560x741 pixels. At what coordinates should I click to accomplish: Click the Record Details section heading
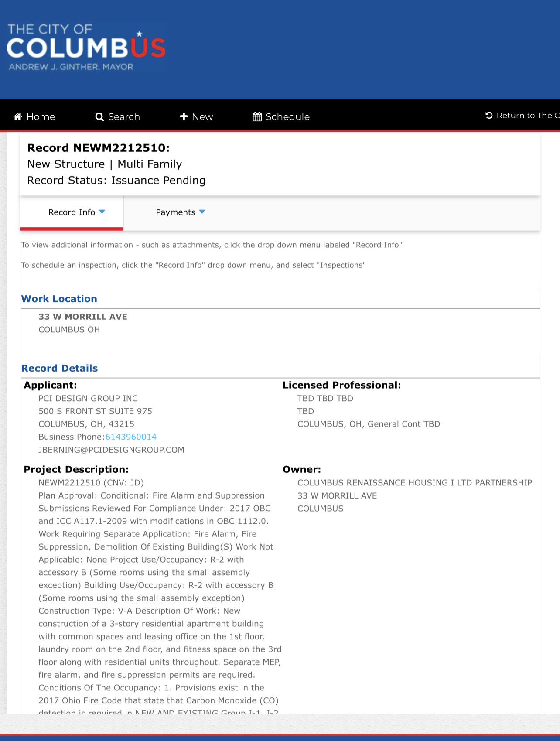(59, 368)
